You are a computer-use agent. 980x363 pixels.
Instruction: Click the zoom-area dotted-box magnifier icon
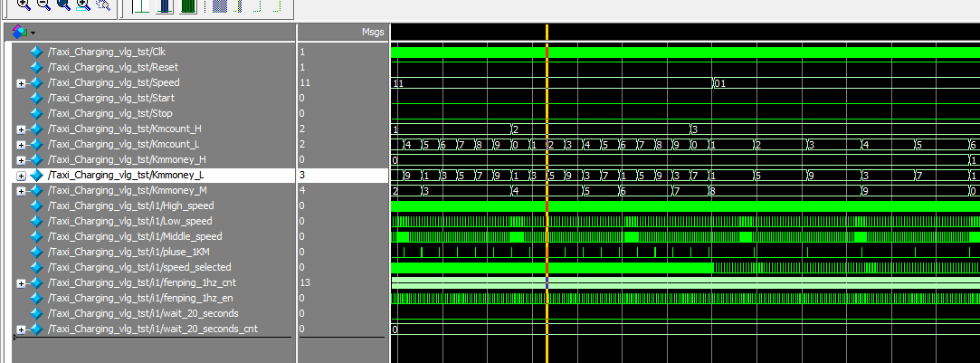tap(103, 5)
